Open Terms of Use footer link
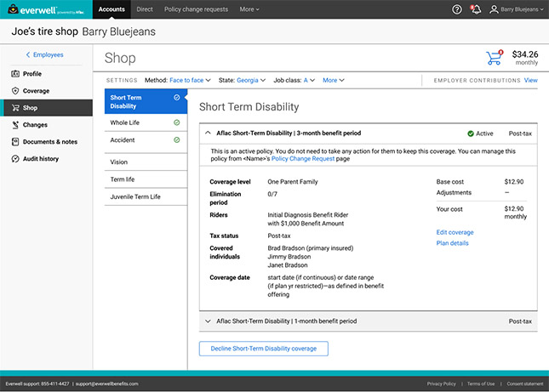Viewport: 549px width, 392px height. coord(481,384)
